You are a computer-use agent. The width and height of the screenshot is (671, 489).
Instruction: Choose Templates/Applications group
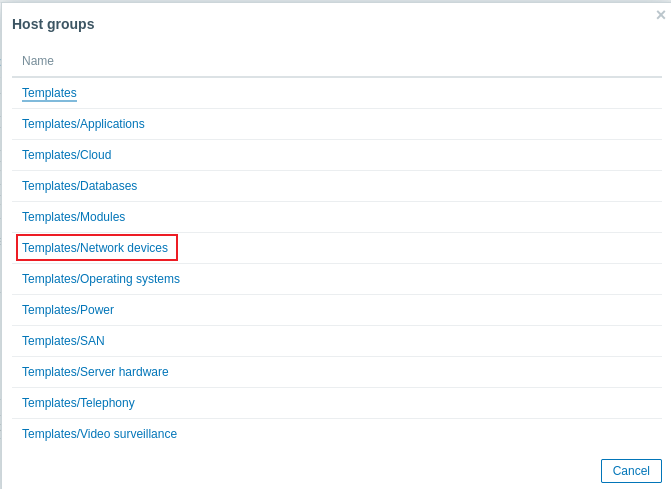[83, 124]
